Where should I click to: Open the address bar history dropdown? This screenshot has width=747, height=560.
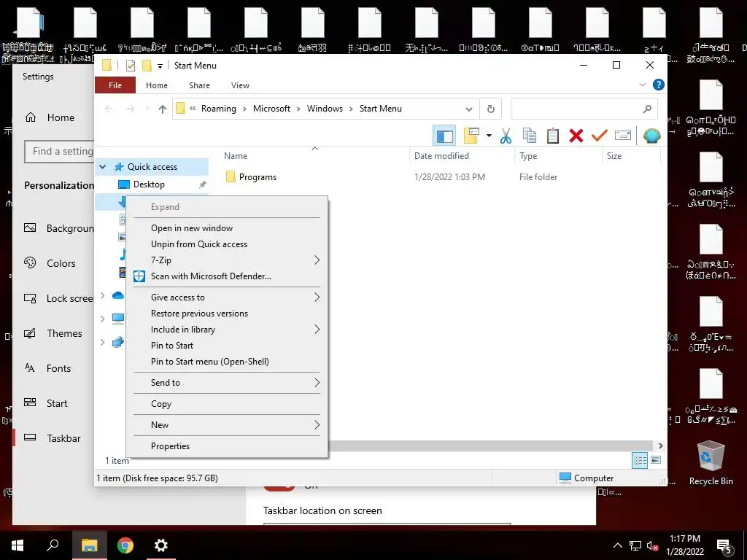click(x=469, y=109)
